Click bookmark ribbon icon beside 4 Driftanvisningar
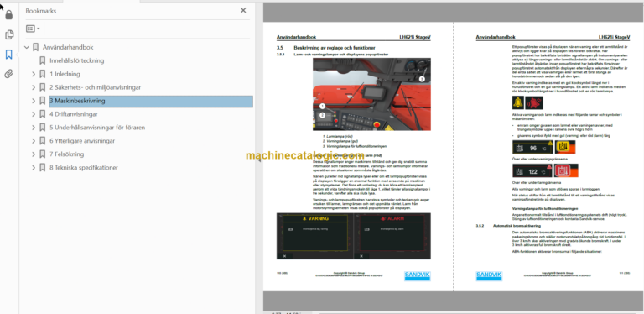 pyautogui.click(x=42, y=114)
